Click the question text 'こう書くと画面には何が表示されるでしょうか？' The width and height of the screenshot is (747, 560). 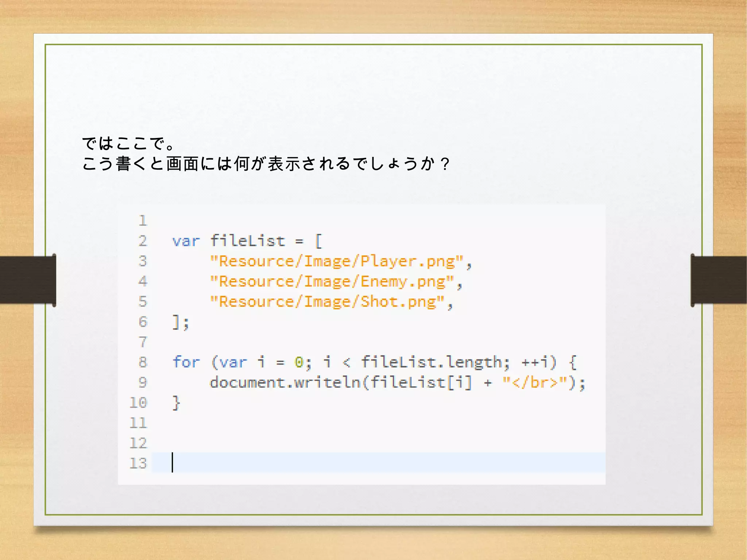coord(267,163)
